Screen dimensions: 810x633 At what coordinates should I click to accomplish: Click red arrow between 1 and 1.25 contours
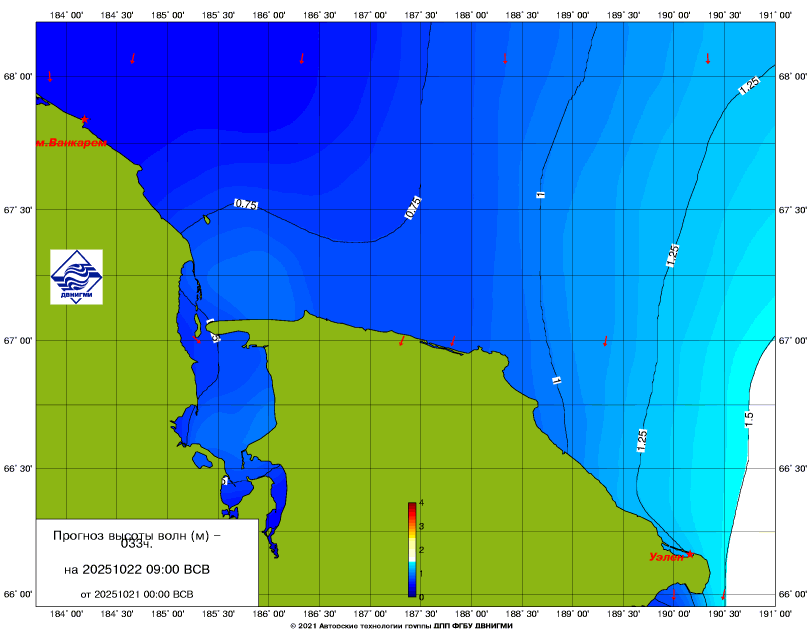point(605,341)
